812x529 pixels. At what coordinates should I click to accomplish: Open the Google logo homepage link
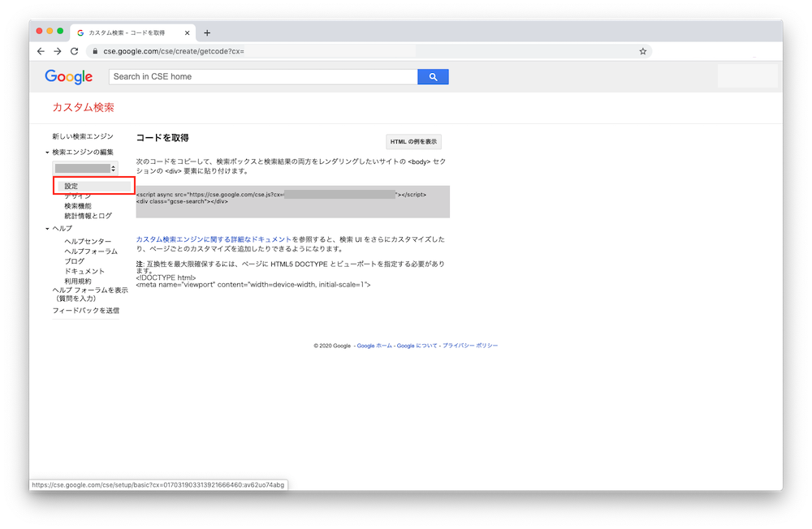(x=68, y=76)
